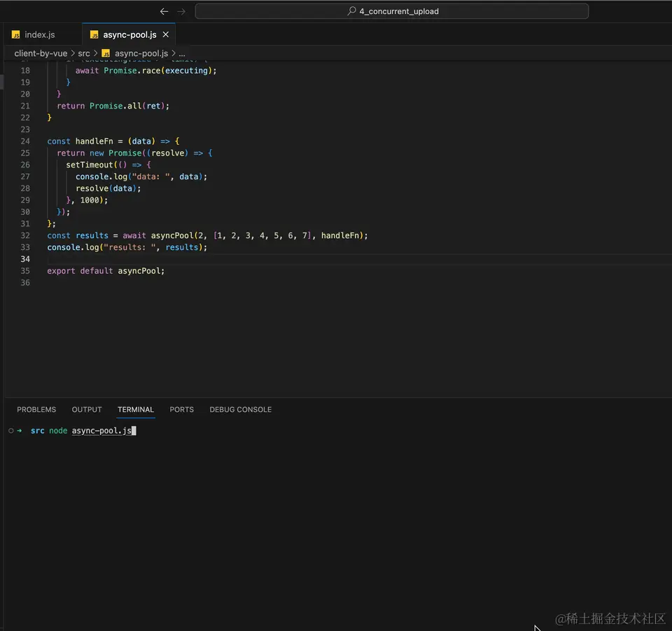Click the JS file icon in breadcrumb

click(x=106, y=53)
